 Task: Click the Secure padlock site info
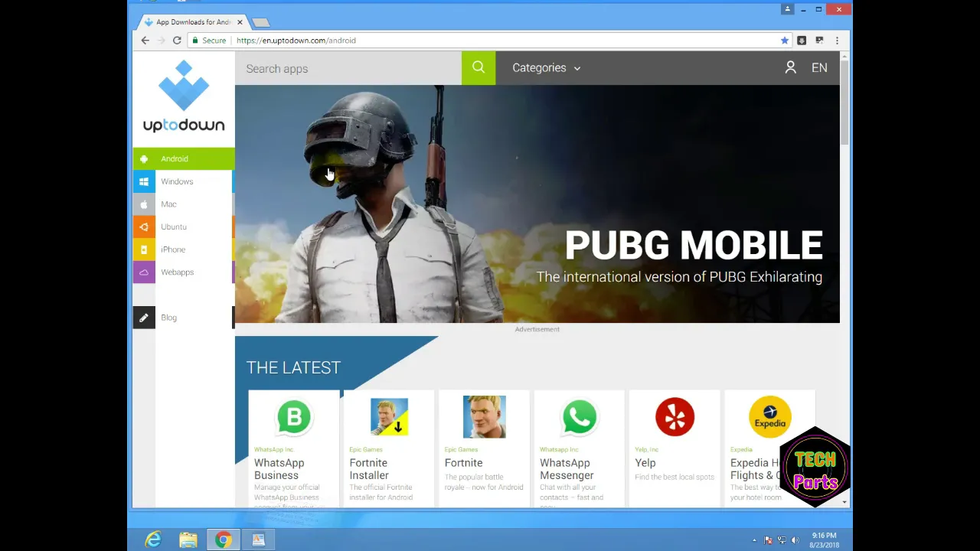click(x=209, y=41)
